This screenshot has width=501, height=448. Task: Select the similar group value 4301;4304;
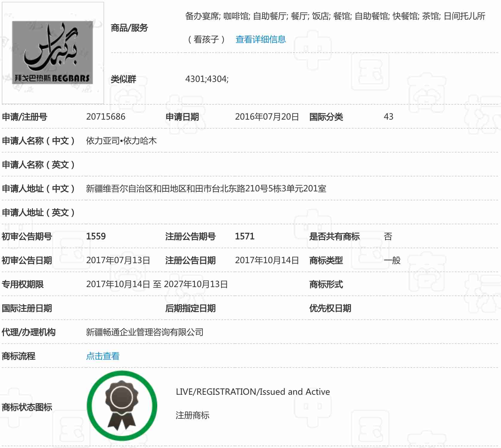click(x=207, y=79)
